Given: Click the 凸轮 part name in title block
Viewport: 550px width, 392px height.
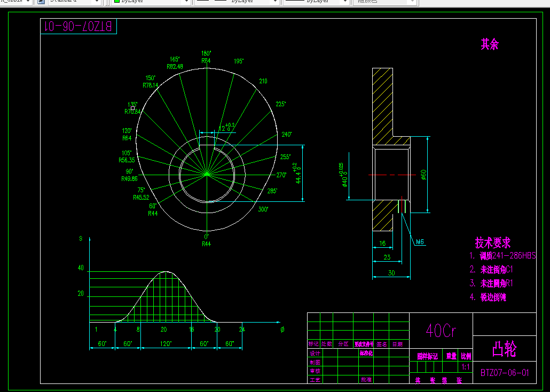Looking at the screenshot, I should coord(505,349).
